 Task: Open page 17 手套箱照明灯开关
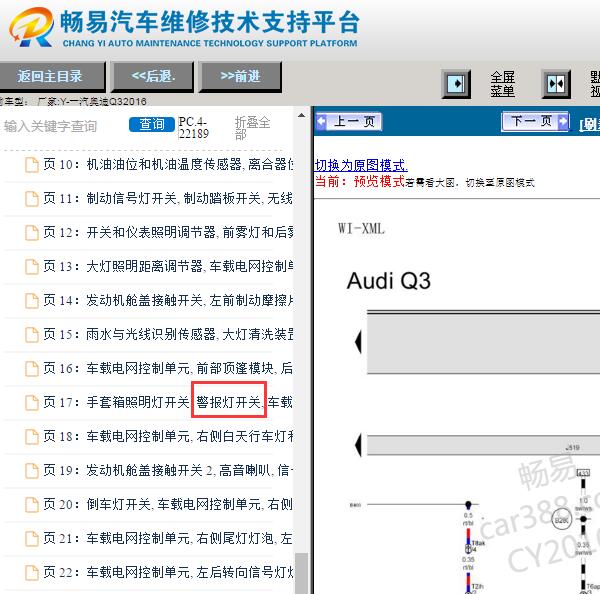click(x=168, y=402)
